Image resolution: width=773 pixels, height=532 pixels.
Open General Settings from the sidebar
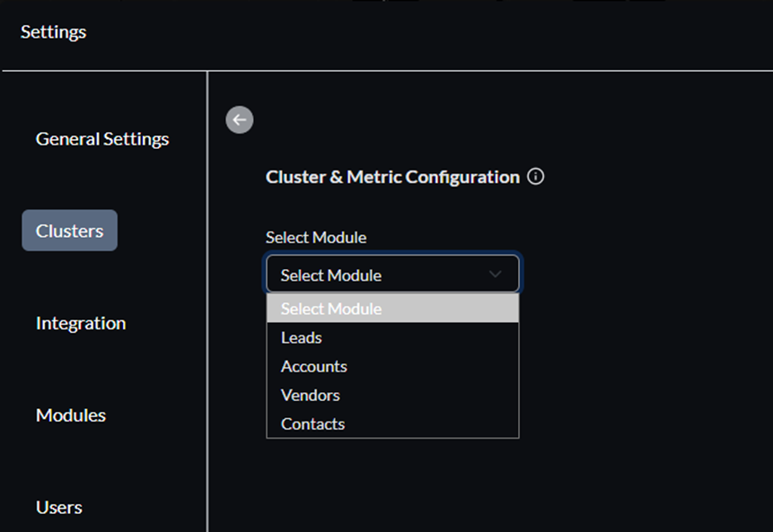101,138
